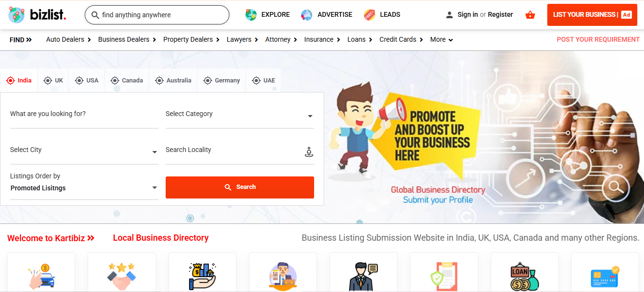This screenshot has height=292, width=644.
Task: Click the orange Search button
Action: point(240,187)
